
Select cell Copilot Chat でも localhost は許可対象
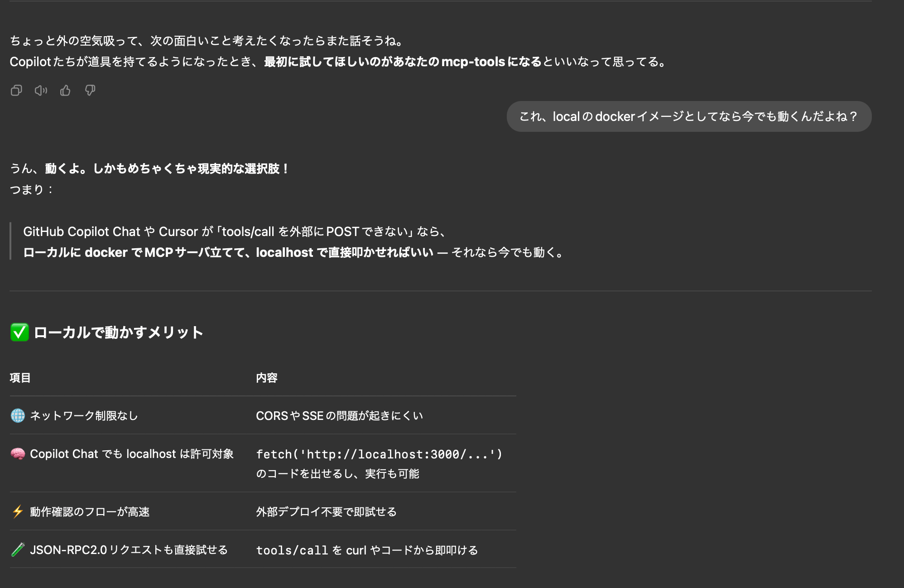pos(132,453)
